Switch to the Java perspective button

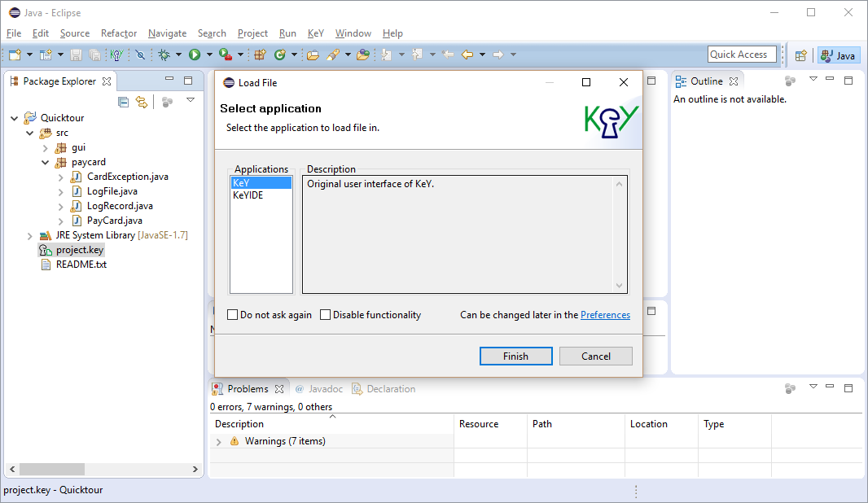[839, 55]
